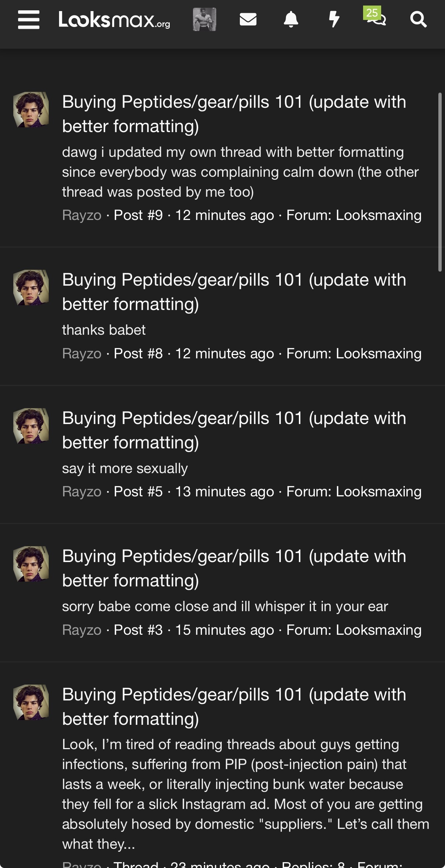Open the search magnifier icon
The width and height of the screenshot is (445, 868).
pyautogui.click(x=418, y=19)
